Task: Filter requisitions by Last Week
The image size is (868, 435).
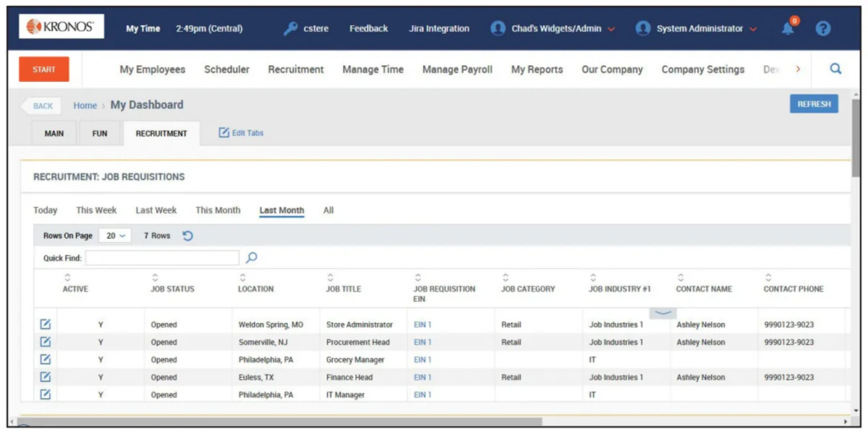Action: point(156,211)
